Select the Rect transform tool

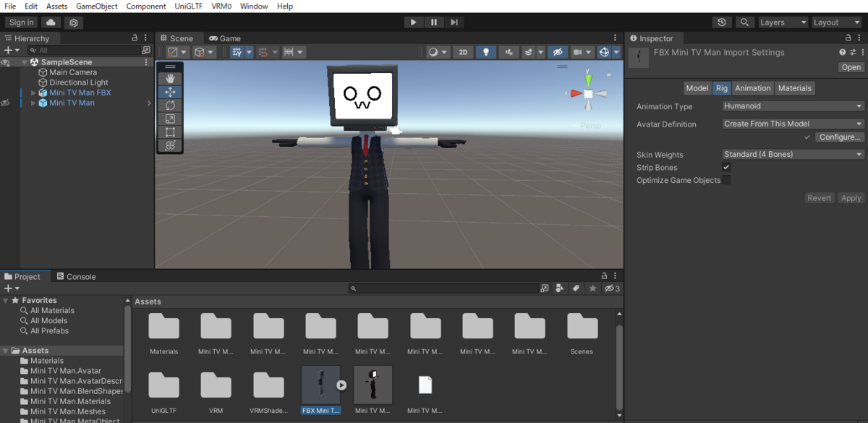click(x=171, y=132)
